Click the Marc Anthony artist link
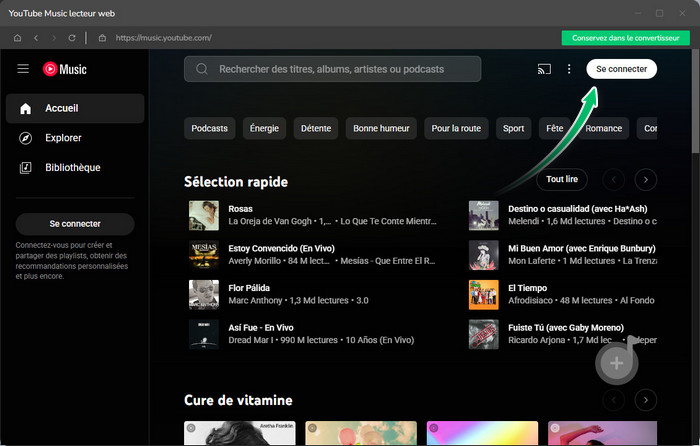This screenshot has height=446, width=700. click(255, 300)
